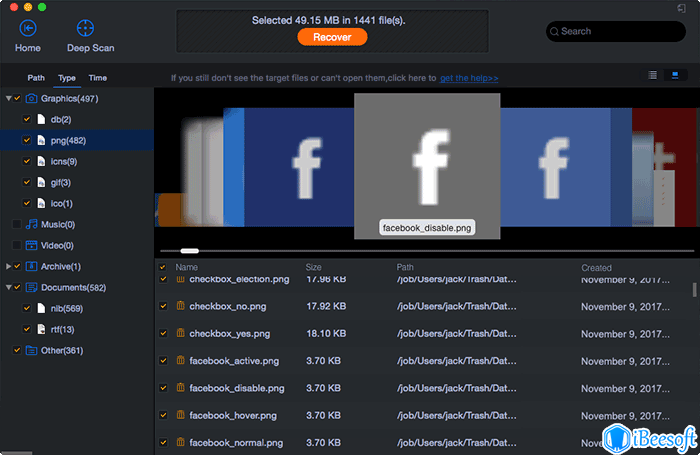Click the 18.10 KB size cell
The image size is (700, 455).
326,334
